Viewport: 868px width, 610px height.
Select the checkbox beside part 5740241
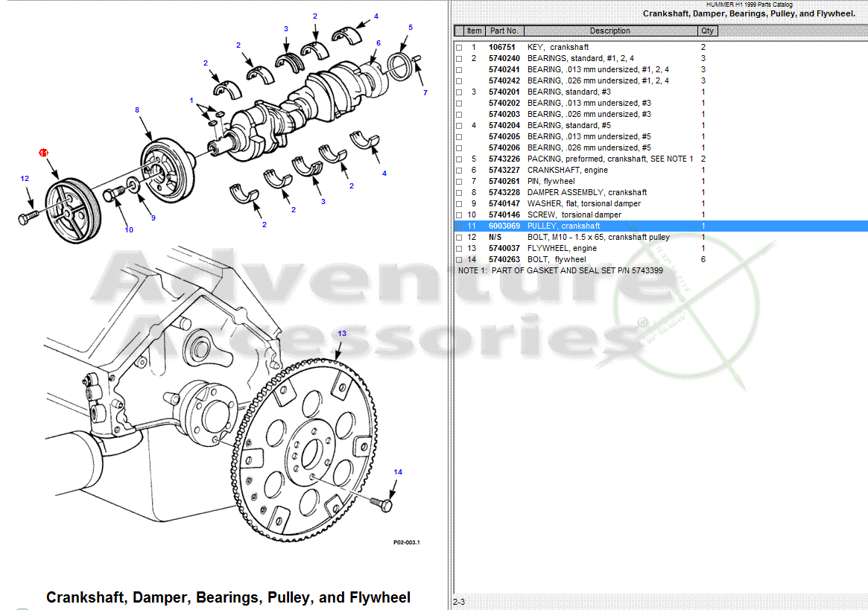point(459,70)
